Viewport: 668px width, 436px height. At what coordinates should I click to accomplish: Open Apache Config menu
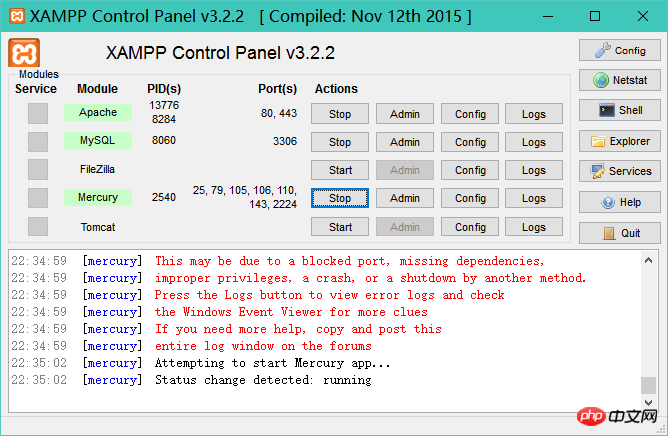pyautogui.click(x=470, y=114)
